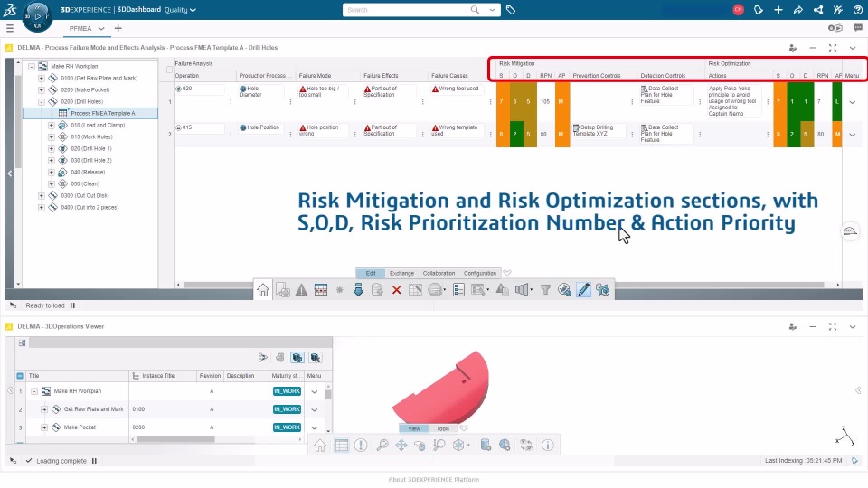The width and height of the screenshot is (868, 488).
Task: Check the select-all checkbox in Failure Analysis header
Action: (x=169, y=70)
